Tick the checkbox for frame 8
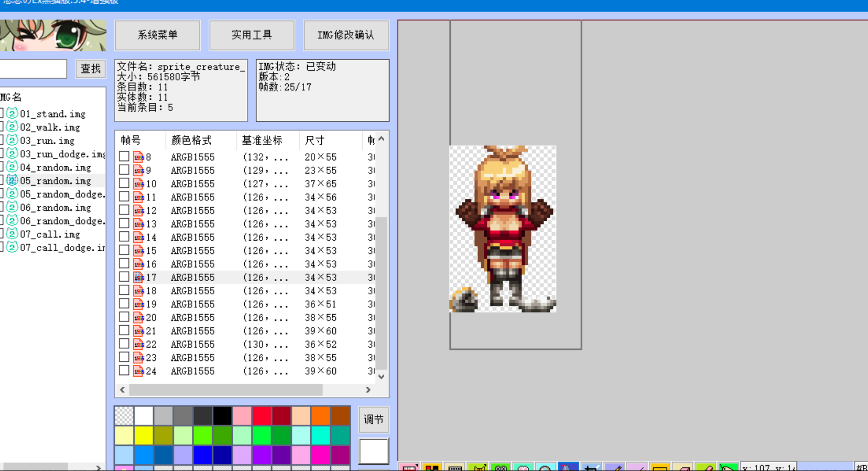 pos(124,156)
